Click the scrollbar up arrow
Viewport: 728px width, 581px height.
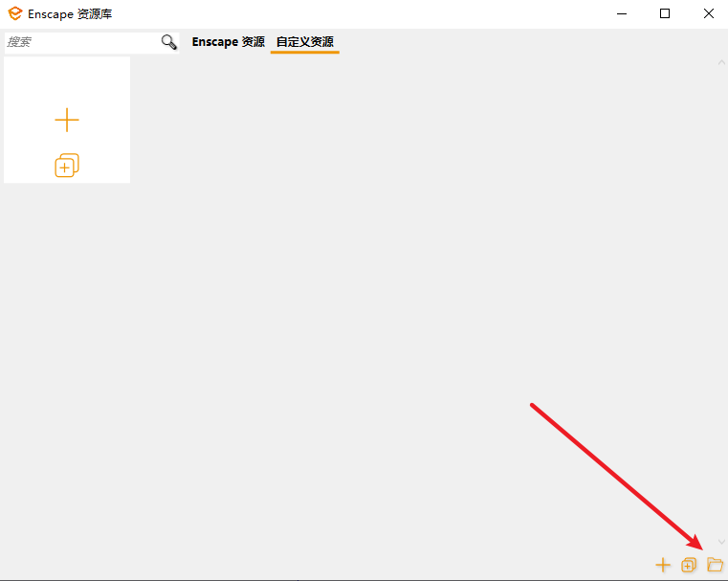pyautogui.click(x=721, y=63)
